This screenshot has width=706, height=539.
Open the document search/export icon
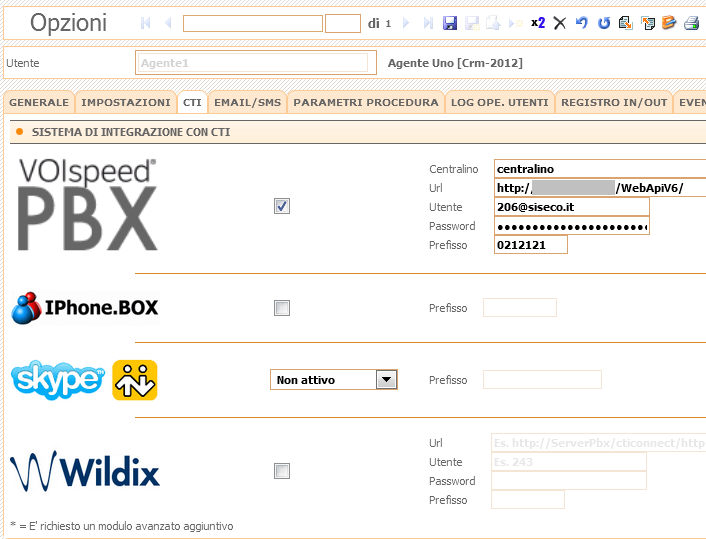(x=625, y=23)
